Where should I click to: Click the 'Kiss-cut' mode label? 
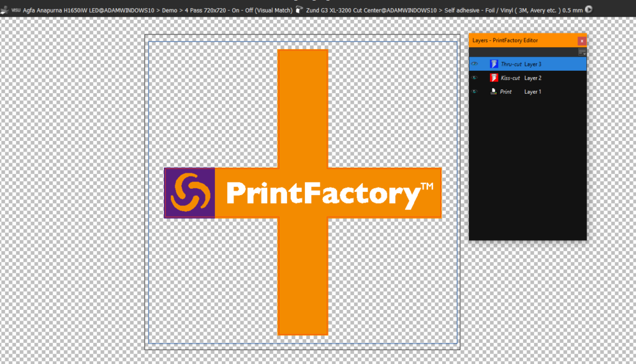click(511, 78)
